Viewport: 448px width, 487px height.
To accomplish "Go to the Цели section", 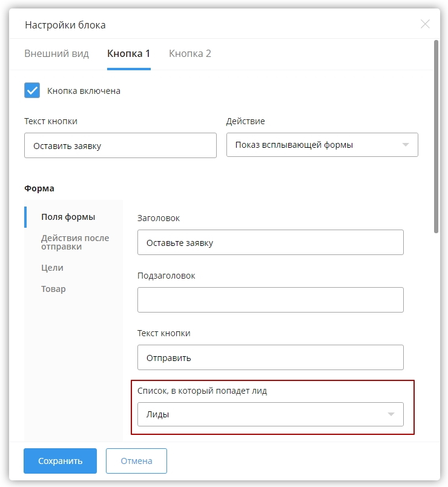I will coord(52,268).
